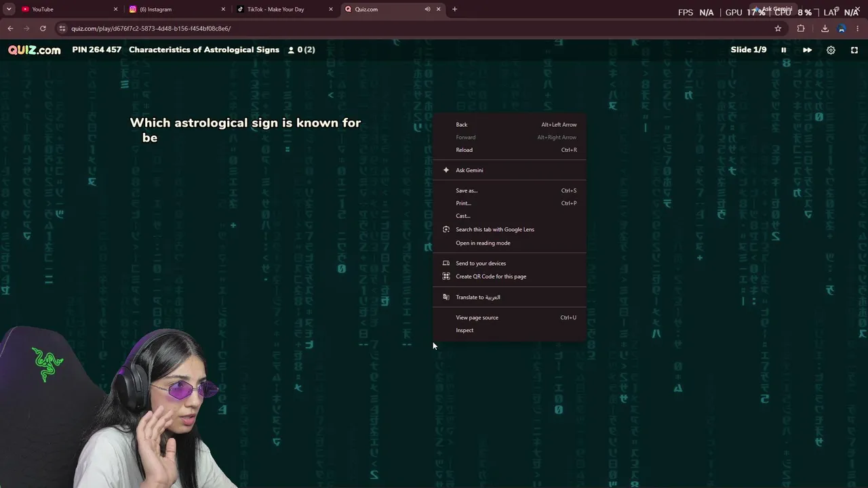
Task: Click the question text 'Which astrological sign is known for'
Action: (245, 123)
